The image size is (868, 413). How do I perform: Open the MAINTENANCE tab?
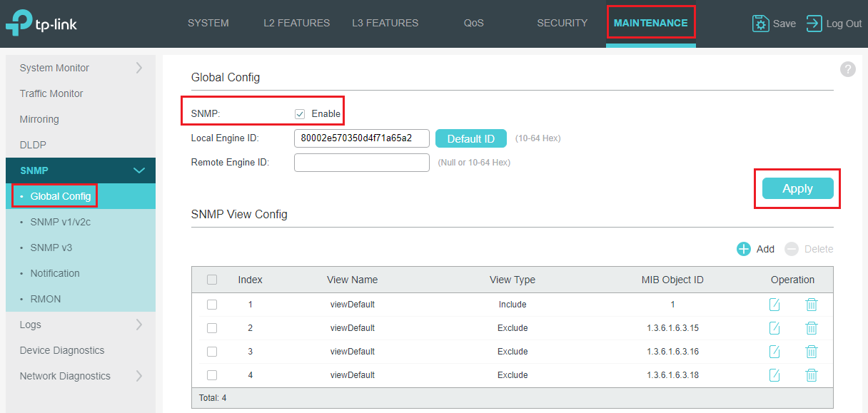651,23
